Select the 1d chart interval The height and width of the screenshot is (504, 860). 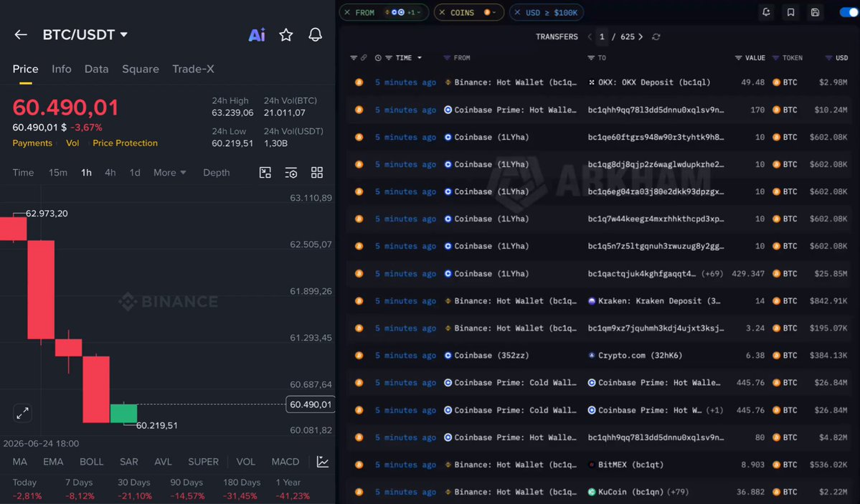coord(135,173)
